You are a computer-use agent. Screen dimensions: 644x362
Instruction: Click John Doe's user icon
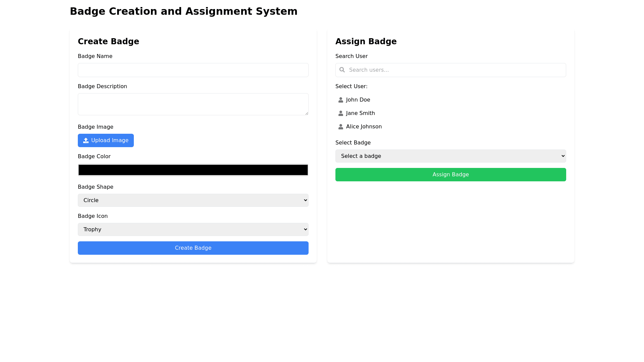pyautogui.click(x=341, y=100)
